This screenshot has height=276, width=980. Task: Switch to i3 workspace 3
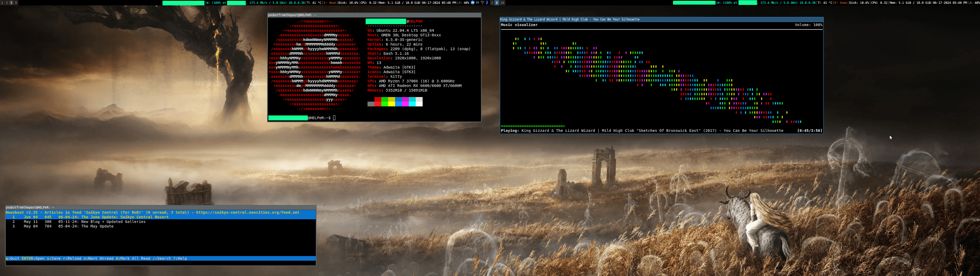(7, 3)
